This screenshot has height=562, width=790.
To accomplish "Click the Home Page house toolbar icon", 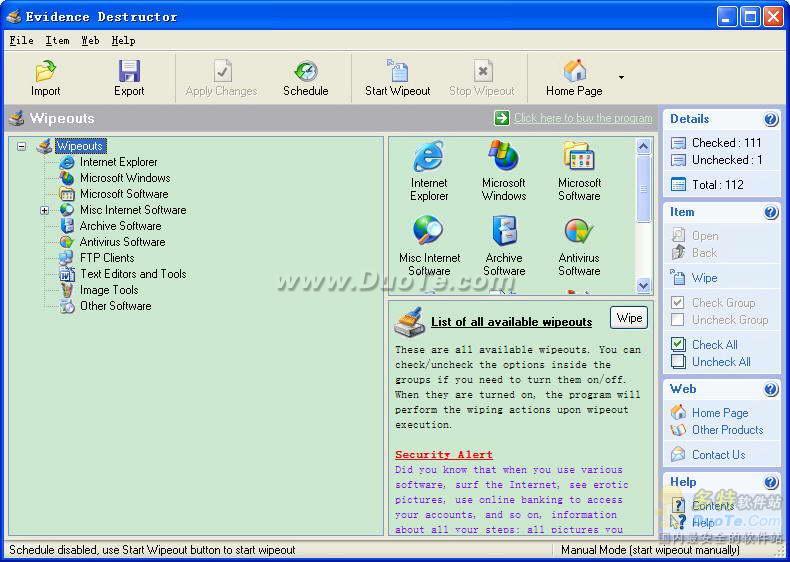I will (574, 71).
